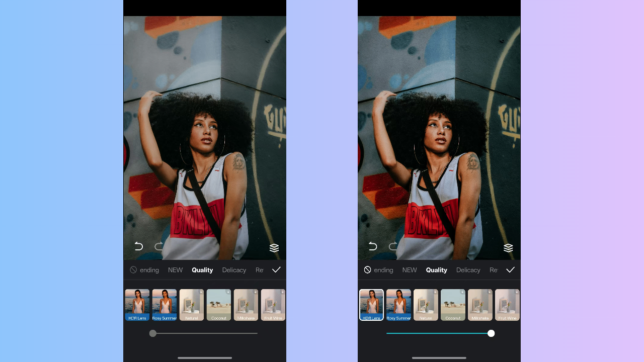Click the maxed-out intensity slider knob

(x=491, y=333)
